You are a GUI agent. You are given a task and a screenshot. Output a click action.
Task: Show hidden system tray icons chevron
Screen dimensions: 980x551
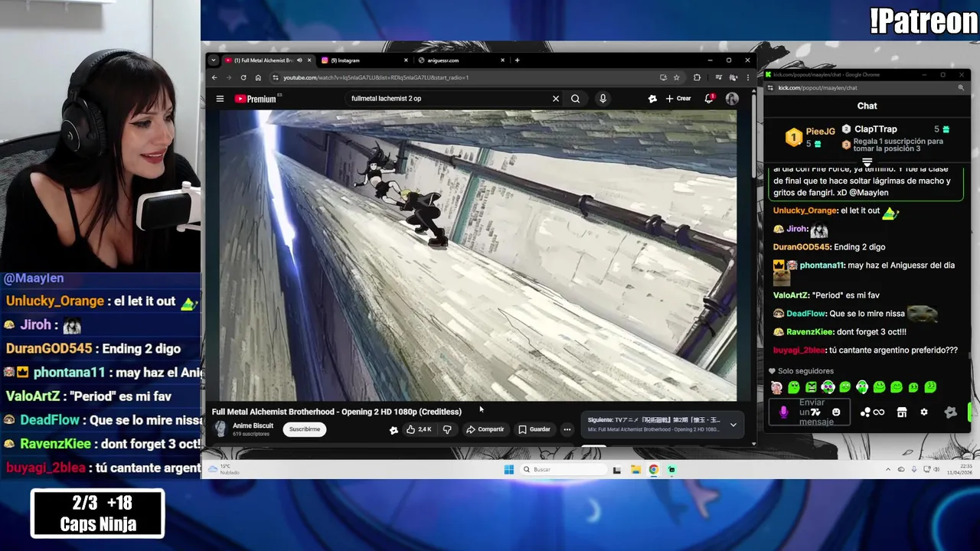[x=888, y=469]
